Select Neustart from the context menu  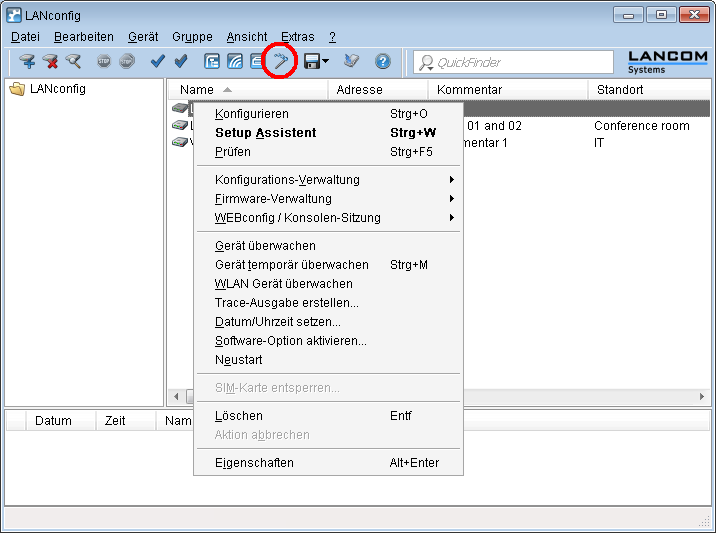tap(238, 360)
